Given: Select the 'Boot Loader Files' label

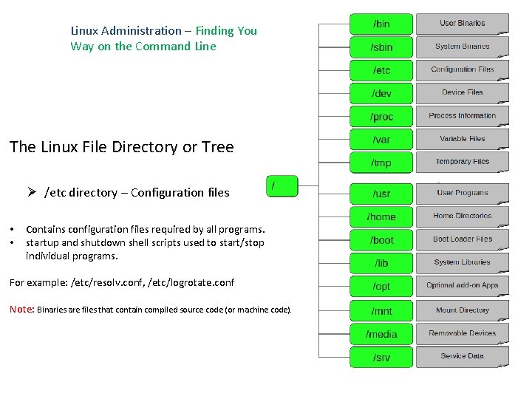Looking at the screenshot, I should (x=463, y=239).
